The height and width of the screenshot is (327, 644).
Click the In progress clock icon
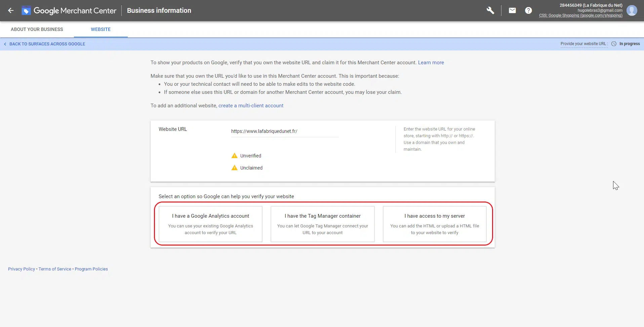[614, 44]
